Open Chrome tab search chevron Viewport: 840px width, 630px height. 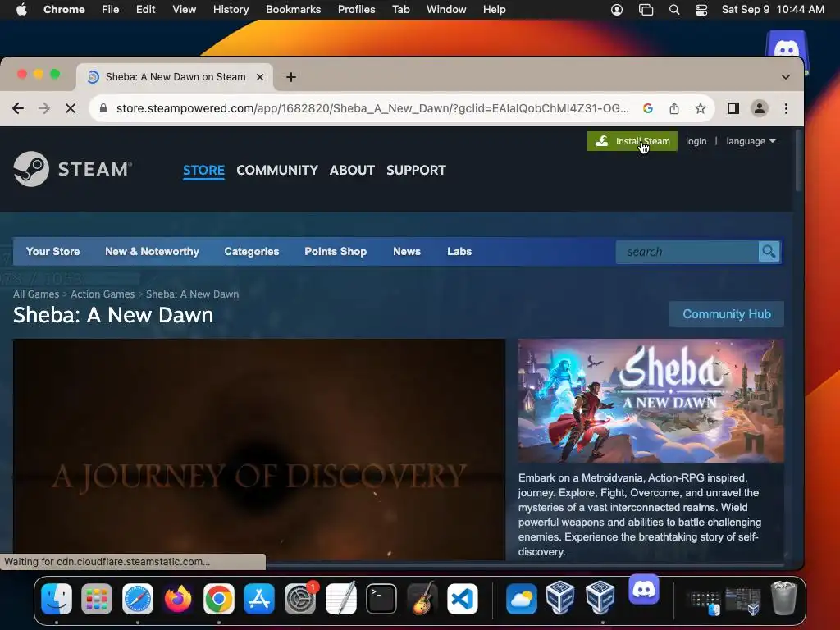pos(785,77)
